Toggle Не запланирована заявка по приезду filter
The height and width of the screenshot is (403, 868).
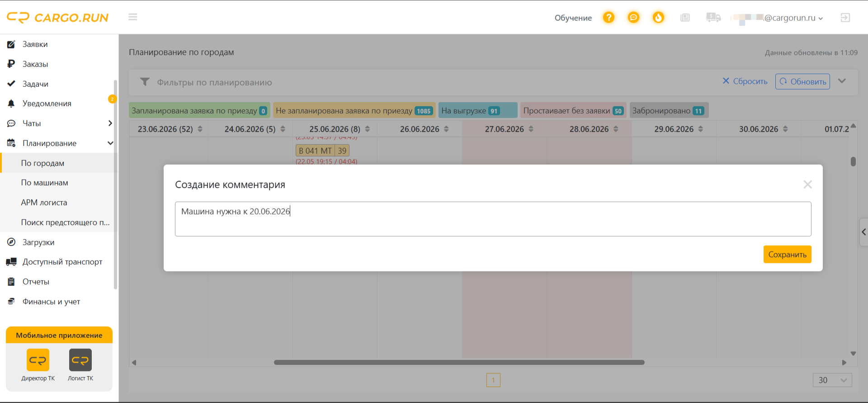click(354, 110)
